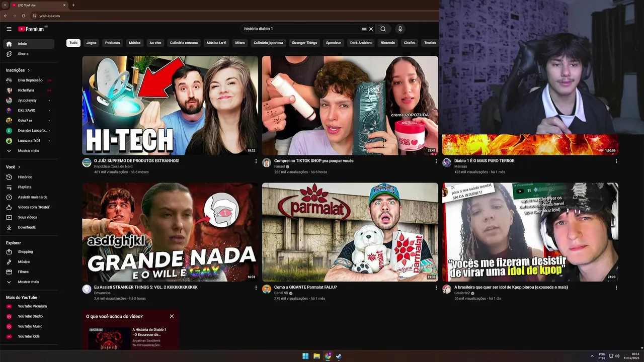Open Windows Start button on taskbar
The width and height of the screenshot is (644, 362).
pyautogui.click(x=305, y=356)
